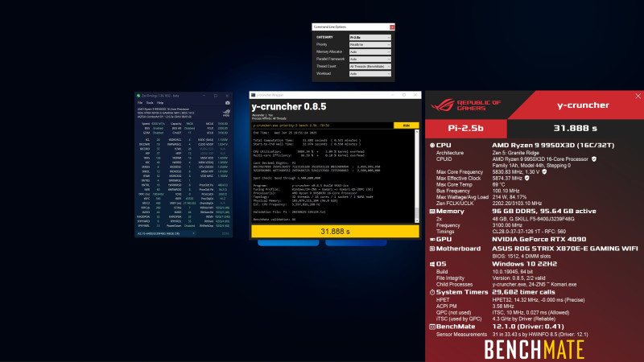This screenshot has width=644, height=362.
Task: Open the Priority dropdown in Command Line Options
Action: tap(369, 44)
